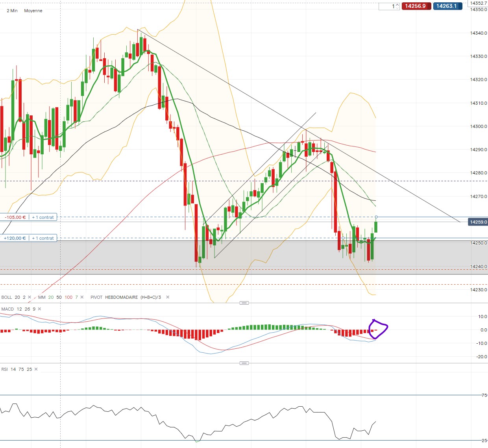
Task: Click the RSI 25 oversold level label
Action: click(484, 441)
